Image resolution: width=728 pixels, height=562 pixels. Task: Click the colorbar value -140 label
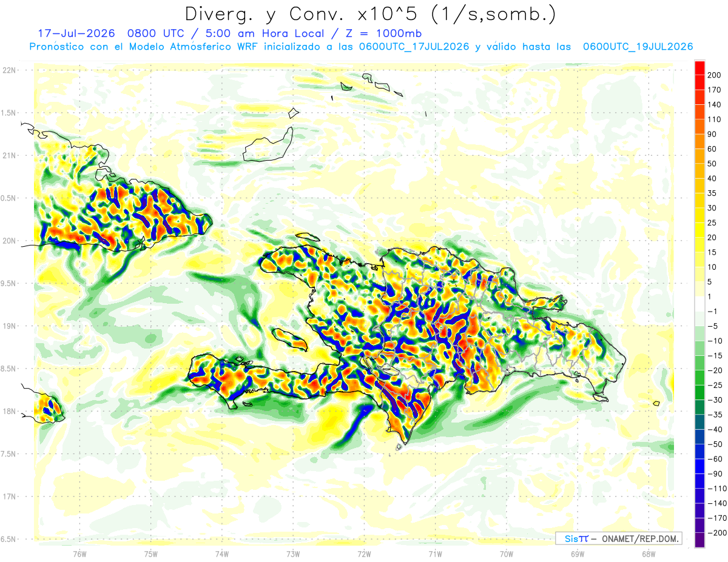click(x=718, y=503)
